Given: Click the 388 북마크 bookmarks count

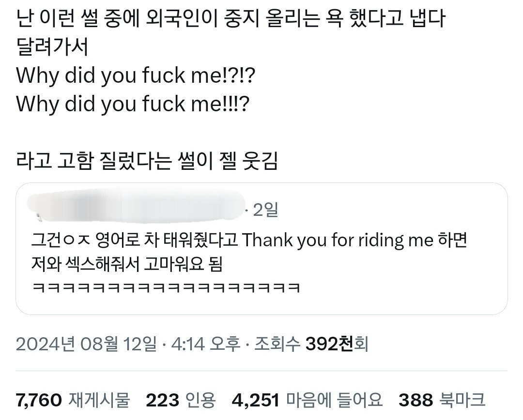Looking at the screenshot, I should point(442,400).
